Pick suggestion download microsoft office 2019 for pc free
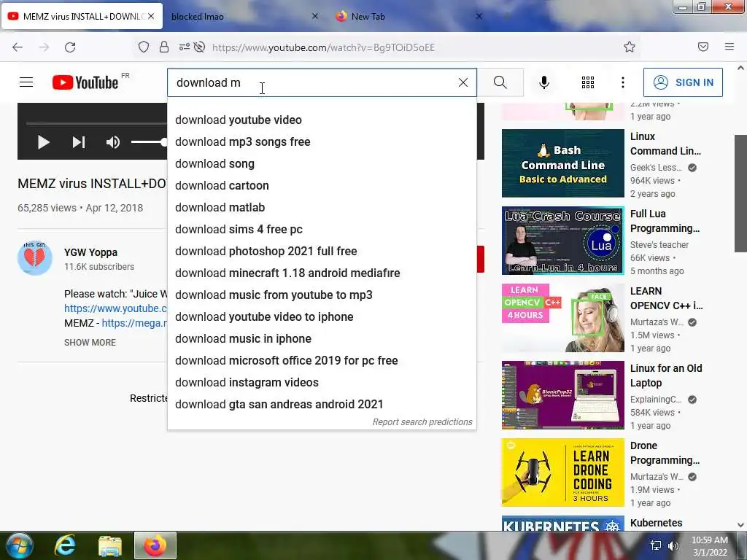 tap(322, 361)
